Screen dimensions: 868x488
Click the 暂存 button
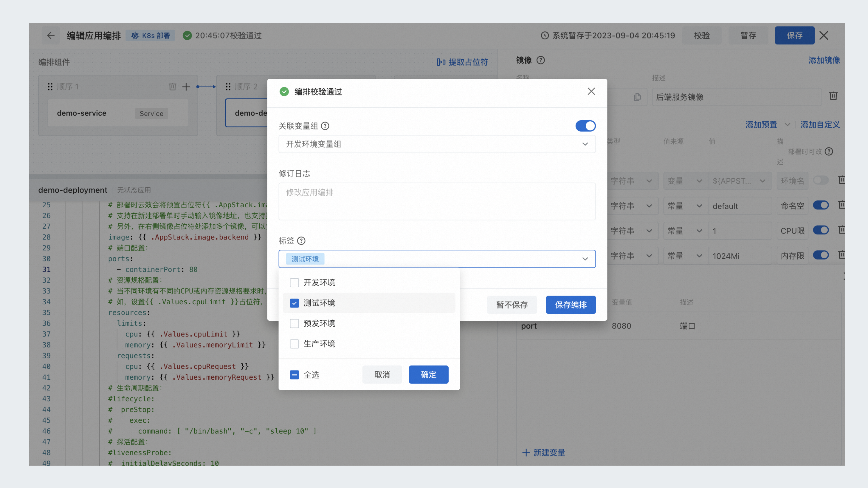coord(748,35)
